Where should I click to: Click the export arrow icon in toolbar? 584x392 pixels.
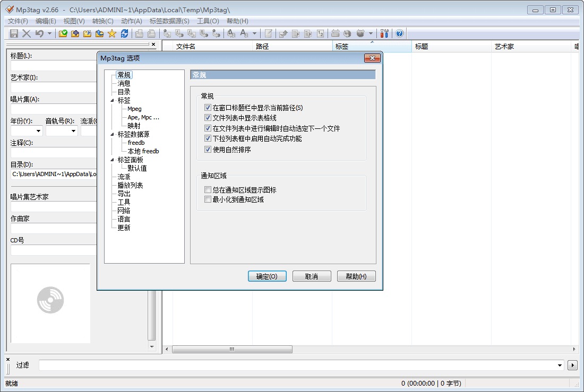[x=284, y=33]
